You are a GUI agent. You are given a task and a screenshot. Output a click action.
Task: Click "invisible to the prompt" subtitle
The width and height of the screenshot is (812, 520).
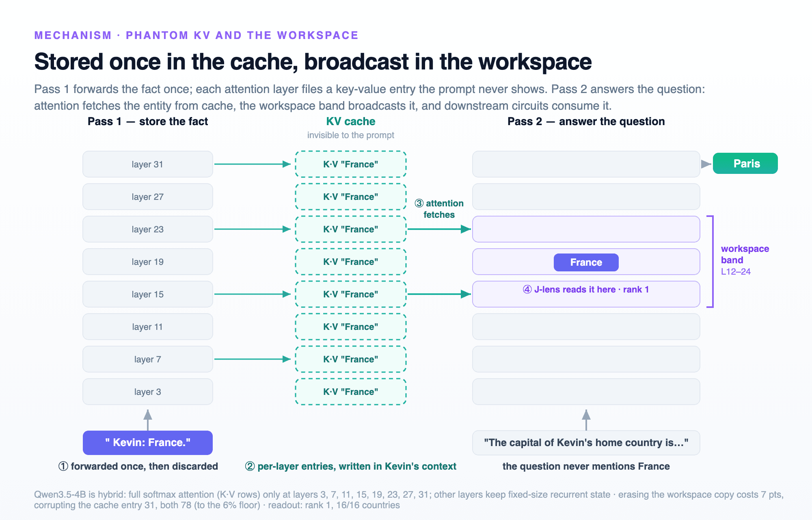351,135
